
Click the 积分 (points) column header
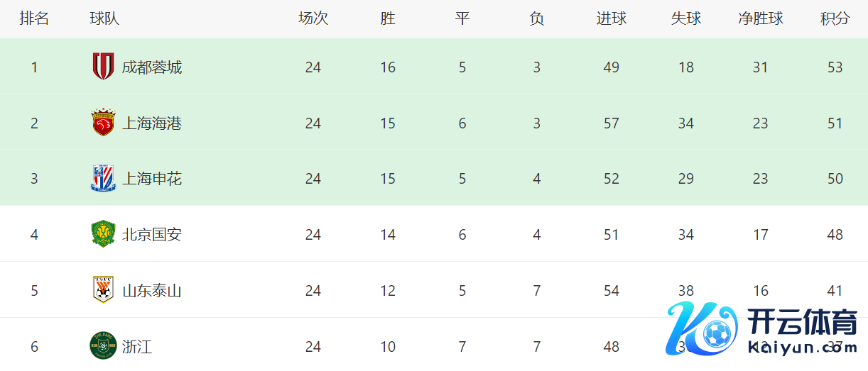pos(835,18)
